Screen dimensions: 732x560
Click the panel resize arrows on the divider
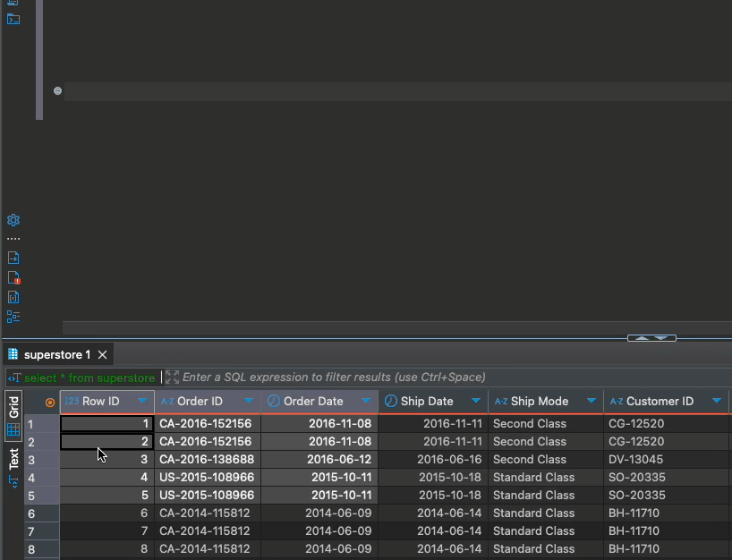click(x=651, y=338)
